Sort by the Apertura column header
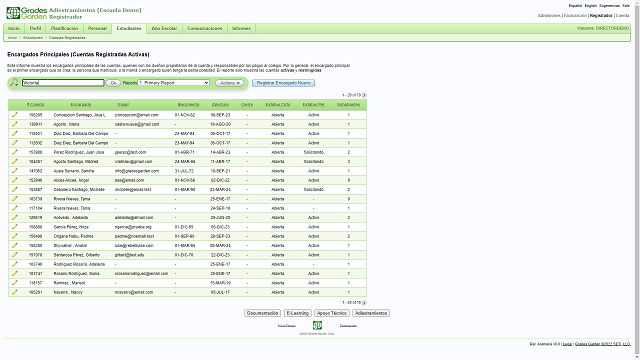640x360 pixels. [x=220, y=104]
